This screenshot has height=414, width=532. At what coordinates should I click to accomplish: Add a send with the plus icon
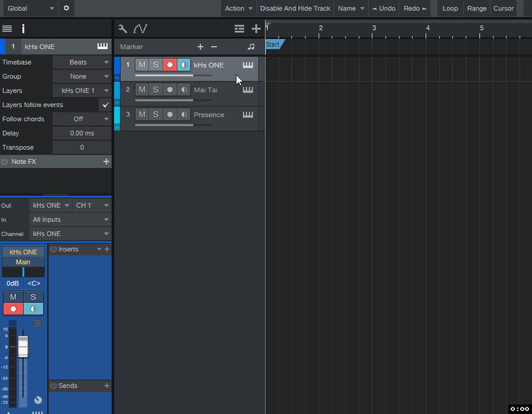(x=107, y=386)
